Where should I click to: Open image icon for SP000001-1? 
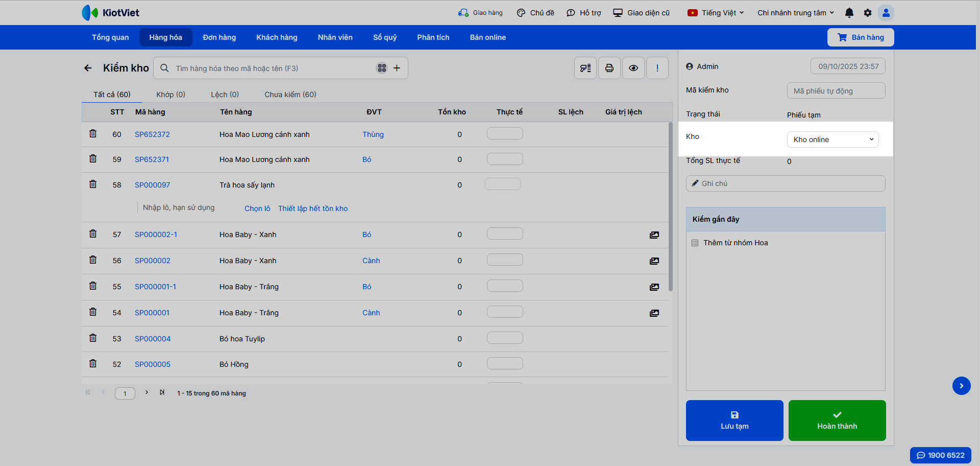(x=654, y=287)
